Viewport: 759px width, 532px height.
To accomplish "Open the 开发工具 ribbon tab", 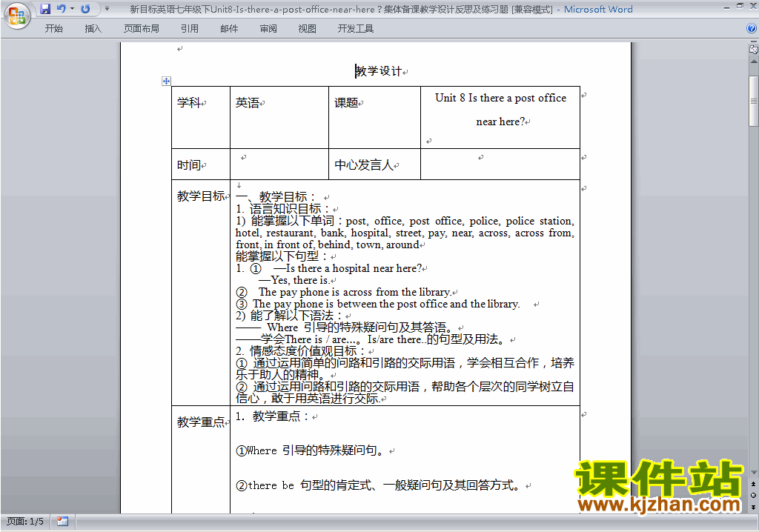I will (355, 29).
